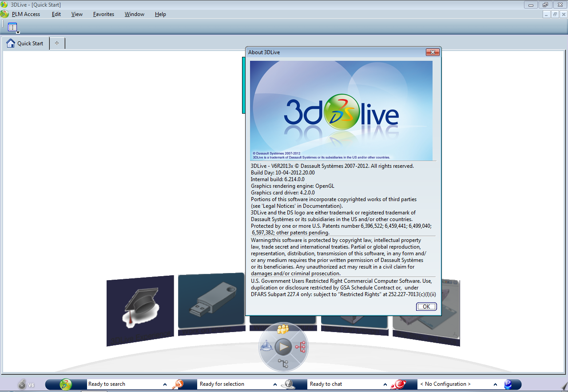568x392 pixels.
Task: Click the blue globe icon at bar end
Action: [508, 384]
